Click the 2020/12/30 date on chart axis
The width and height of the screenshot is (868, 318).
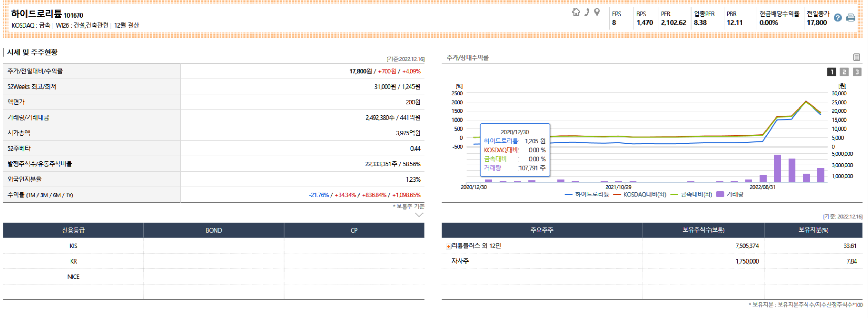[x=474, y=187]
